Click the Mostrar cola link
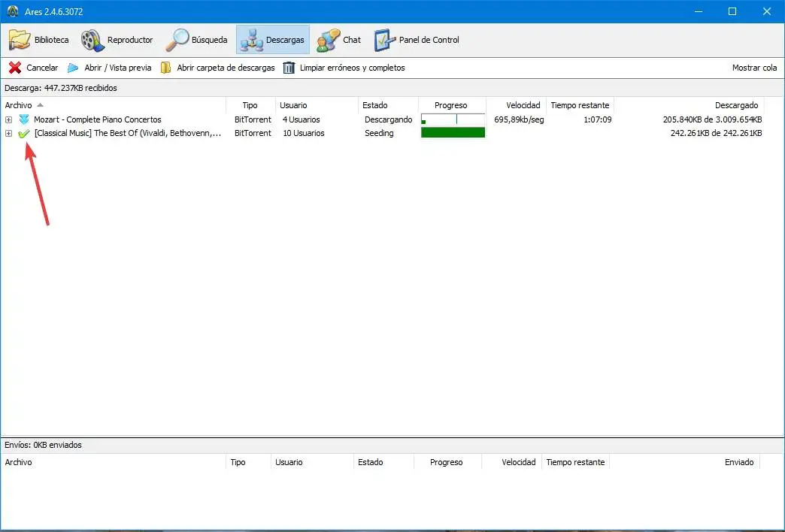The height and width of the screenshot is (532, 785). [x=754, y=68]
